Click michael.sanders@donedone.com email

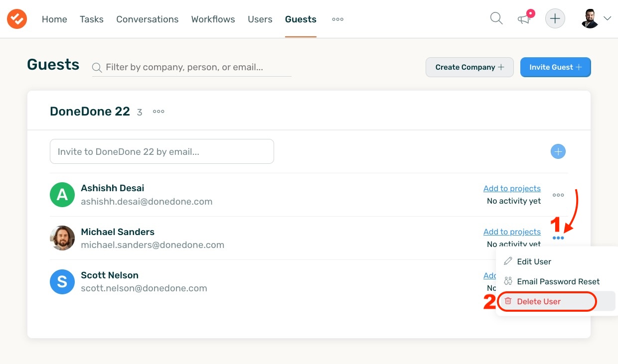coord(153,245)
